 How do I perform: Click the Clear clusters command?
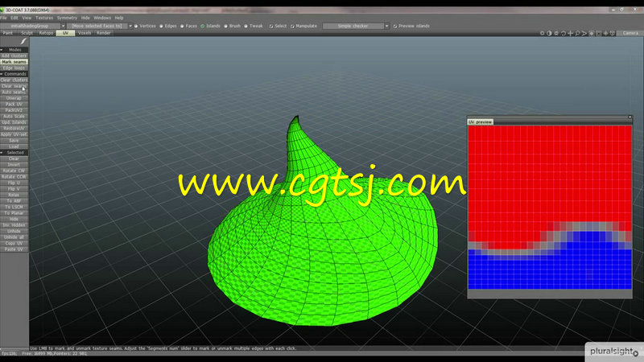14,80
